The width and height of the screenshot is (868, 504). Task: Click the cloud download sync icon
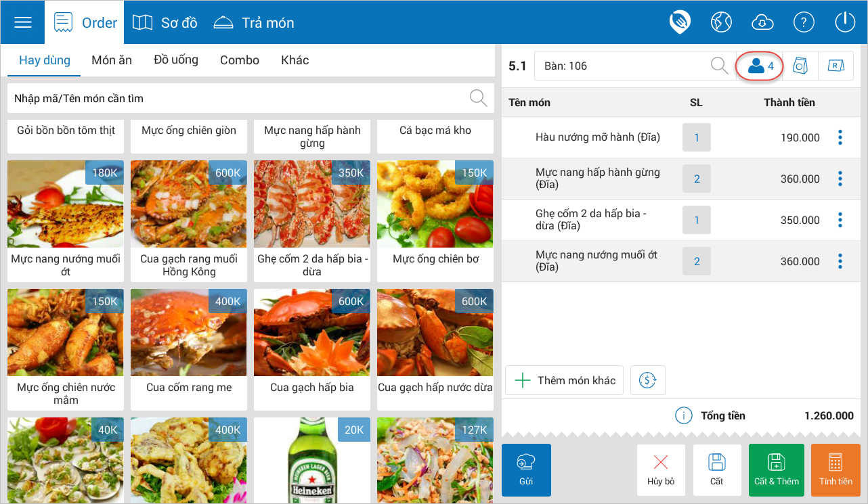tap(762, 22)
